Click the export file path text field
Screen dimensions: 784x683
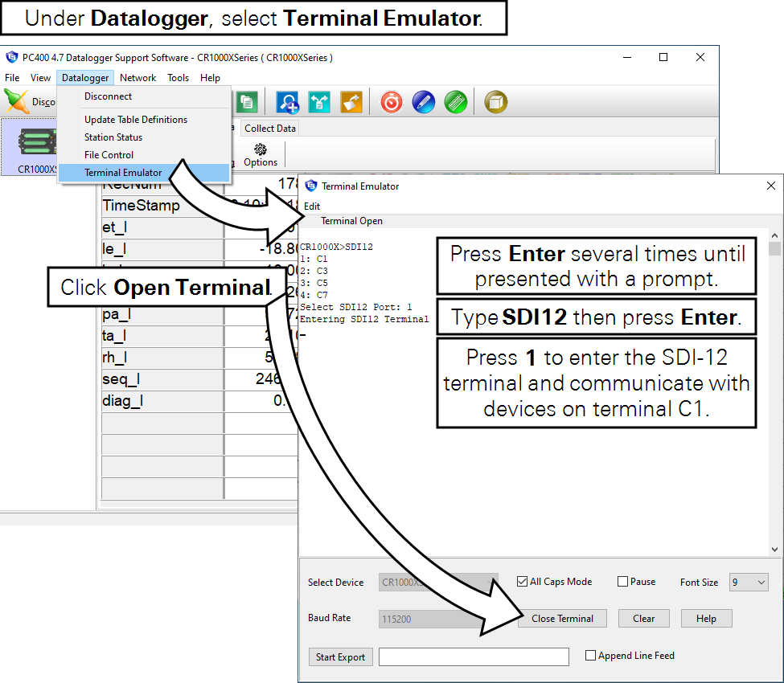(x=474, y=657)
